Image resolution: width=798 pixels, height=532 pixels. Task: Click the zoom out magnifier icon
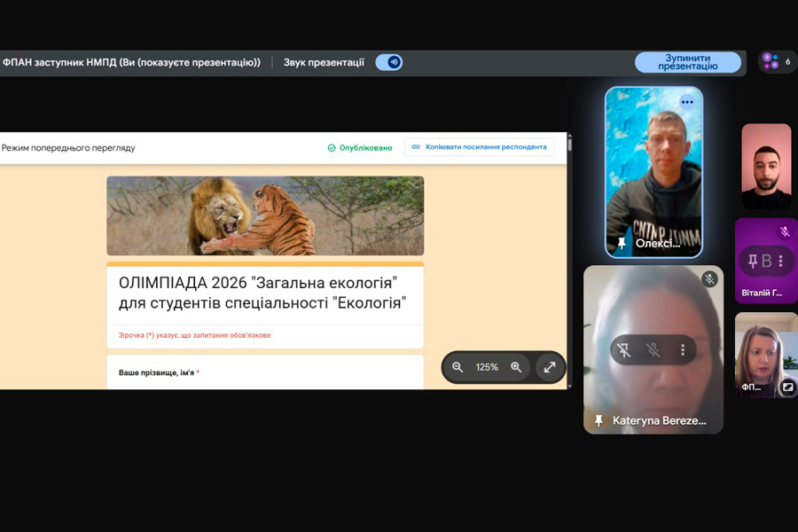[458, 367]
